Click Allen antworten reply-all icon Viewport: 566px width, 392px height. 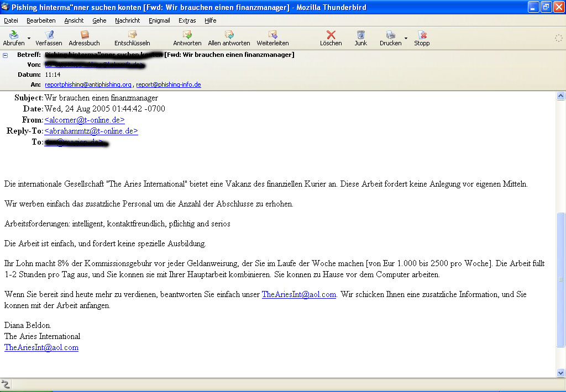point(229,35)
